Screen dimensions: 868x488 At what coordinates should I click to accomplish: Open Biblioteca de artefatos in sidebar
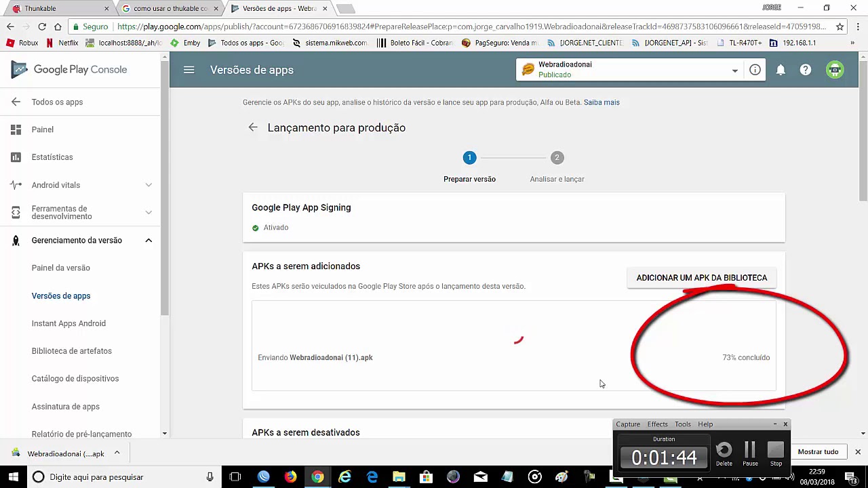click(71, 351)
